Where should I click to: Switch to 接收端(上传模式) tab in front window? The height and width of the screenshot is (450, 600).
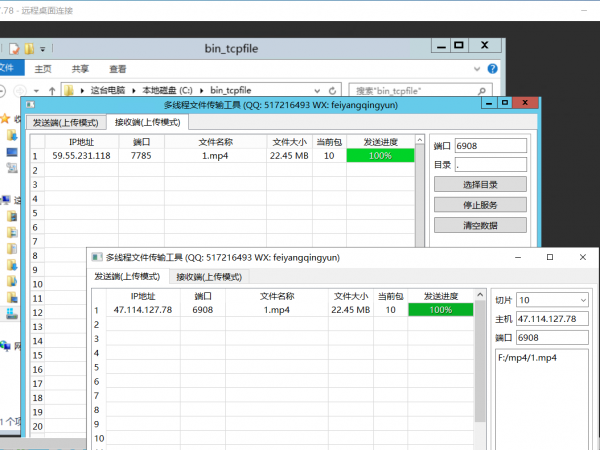(209, 276)
